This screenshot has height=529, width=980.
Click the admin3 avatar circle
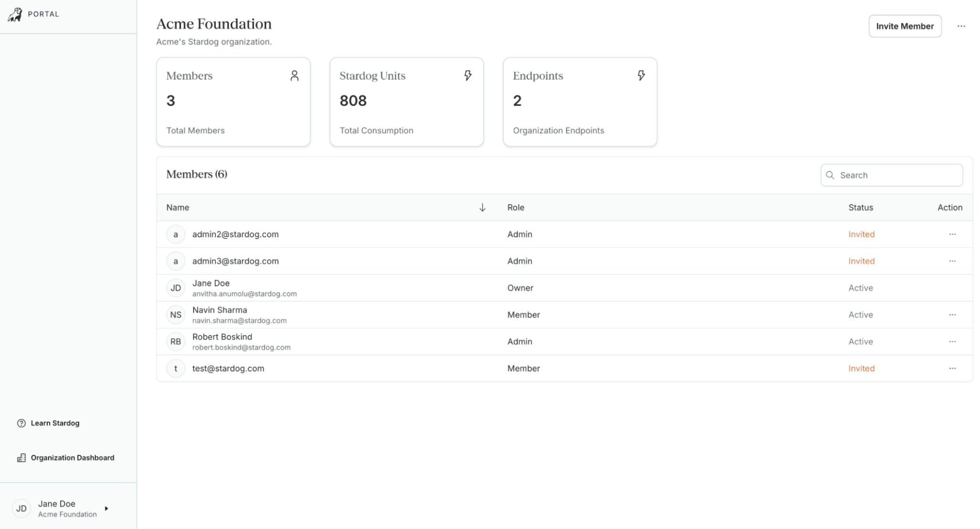(176, 261)
